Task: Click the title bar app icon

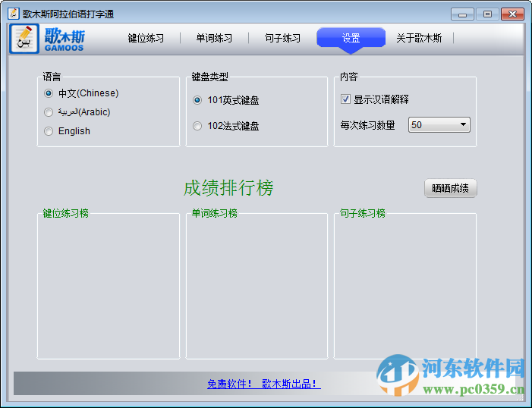Action: point(13,14)
